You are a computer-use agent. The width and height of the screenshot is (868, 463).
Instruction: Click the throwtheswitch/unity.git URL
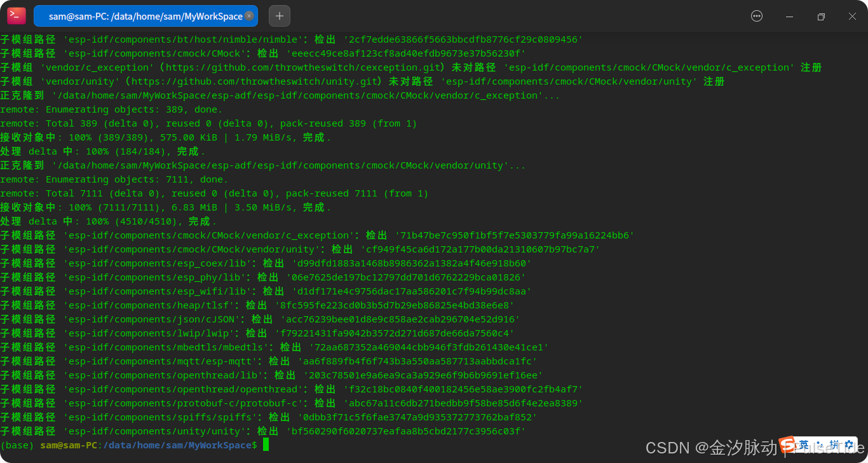[254, 81]
